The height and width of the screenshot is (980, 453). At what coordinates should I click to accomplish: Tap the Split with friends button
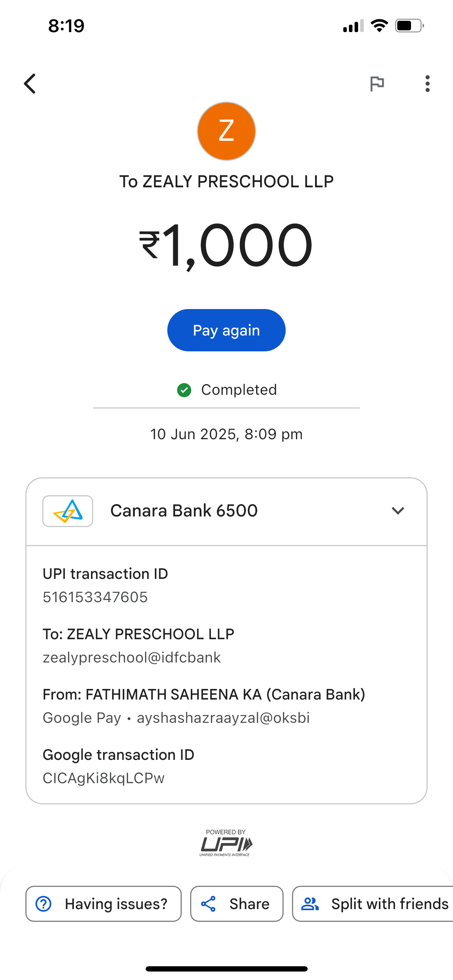point(375,904)
